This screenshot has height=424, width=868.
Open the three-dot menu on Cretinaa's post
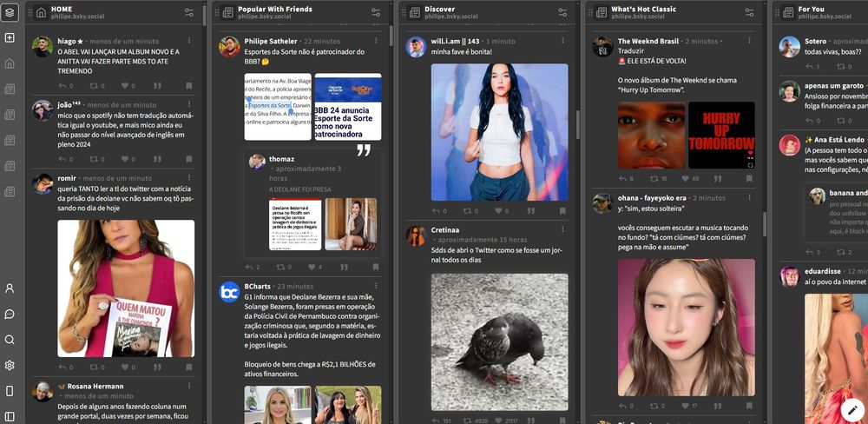point(562,230)
